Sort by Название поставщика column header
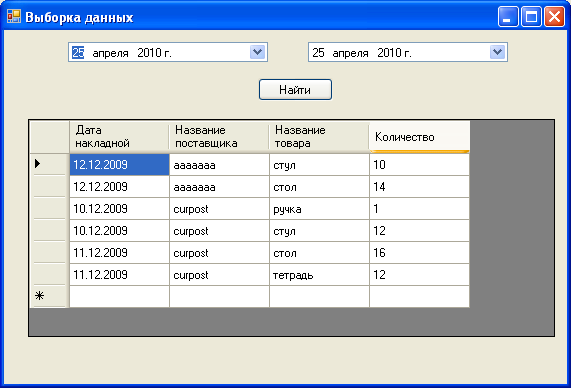The height and width of the screenshot is (388, 571). (219, 137)
